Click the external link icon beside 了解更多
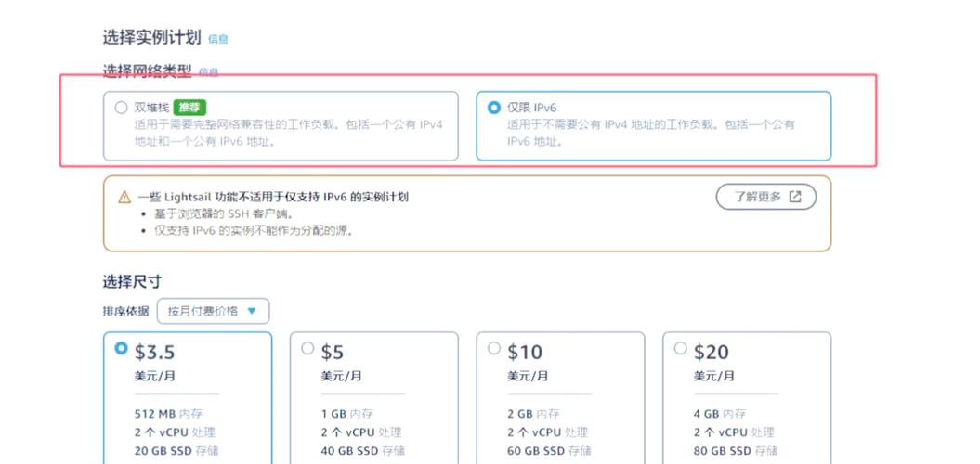Screen dimensions: 980x464 coord(795,197)
